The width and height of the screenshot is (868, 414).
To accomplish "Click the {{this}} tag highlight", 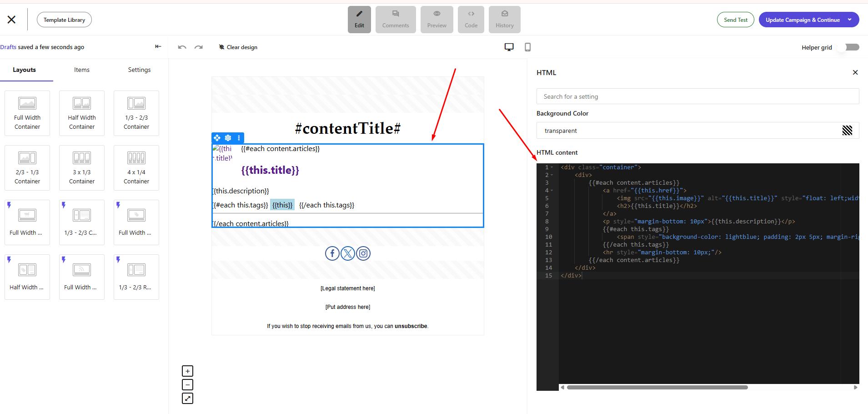I will (282, 205).
